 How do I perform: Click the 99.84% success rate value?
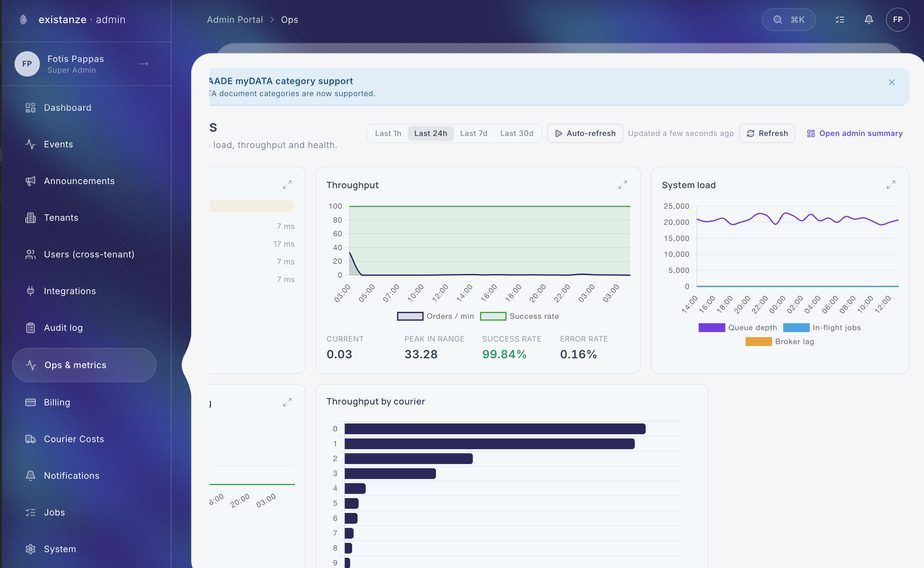click(x=504, y=354)
